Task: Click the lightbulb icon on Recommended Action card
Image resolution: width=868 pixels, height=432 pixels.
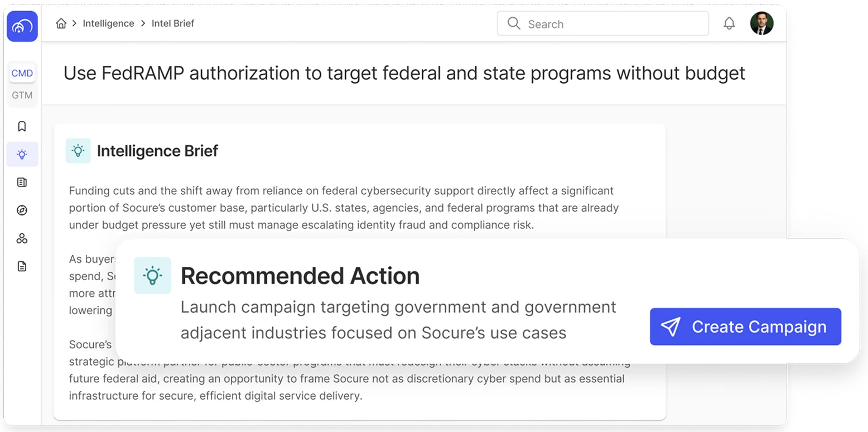Action: (x=153, y=275)
